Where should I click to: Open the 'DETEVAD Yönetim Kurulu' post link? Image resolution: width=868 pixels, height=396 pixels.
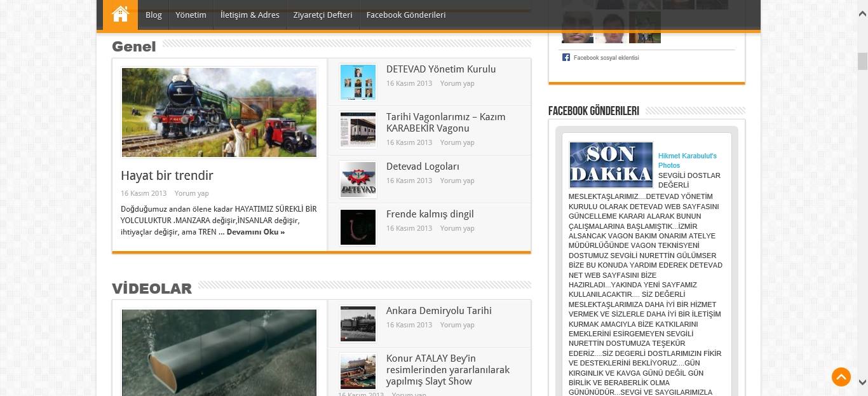(x=441, y=69)
